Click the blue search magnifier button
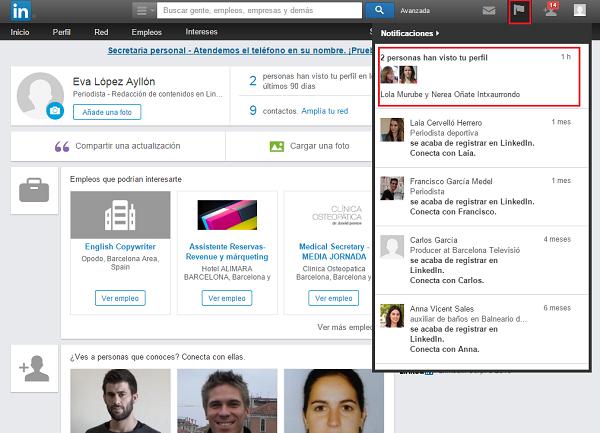The image size is (600, 433). pyautogui.click(x=379, y=11)
